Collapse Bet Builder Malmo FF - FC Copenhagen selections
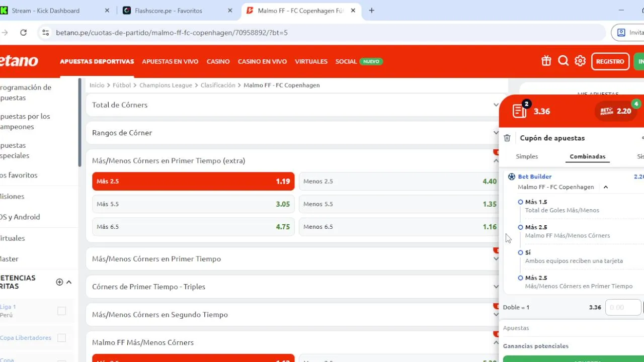This screenshot has height=362, width=644. tap(606, 187)
